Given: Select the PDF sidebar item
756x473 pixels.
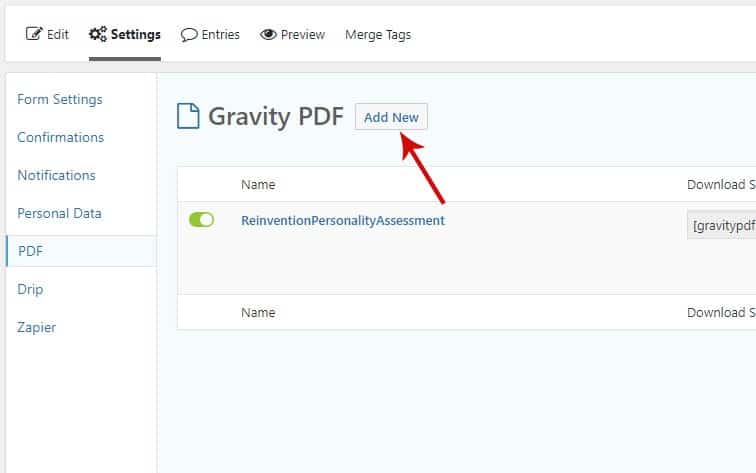Looking at the screenshot, I should [x=30, y=251].
